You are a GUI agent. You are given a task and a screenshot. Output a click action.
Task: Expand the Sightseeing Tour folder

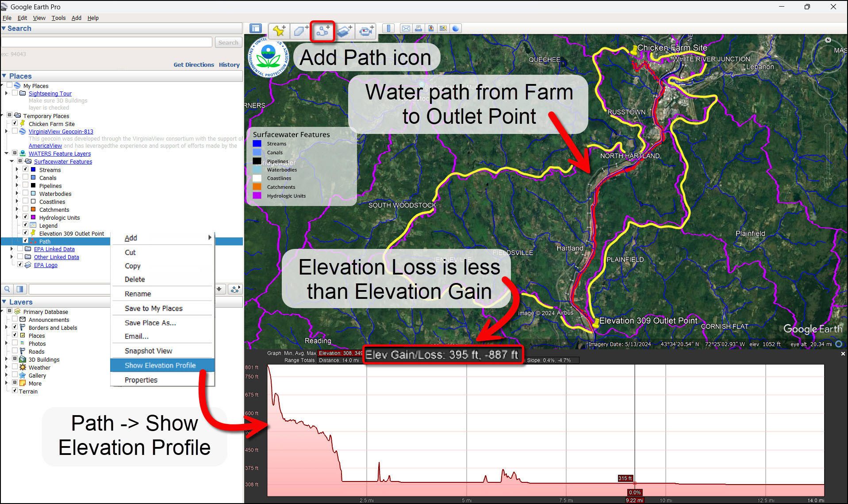7,93
